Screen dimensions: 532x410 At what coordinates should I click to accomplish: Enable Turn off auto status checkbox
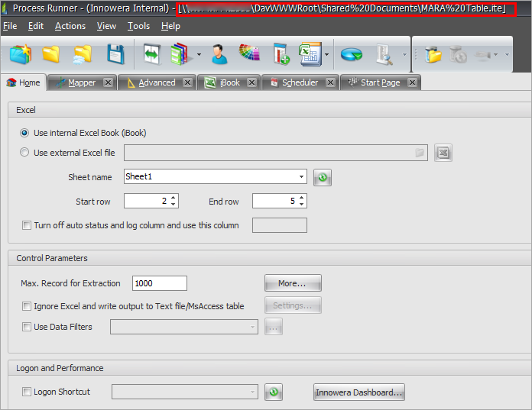27,225
